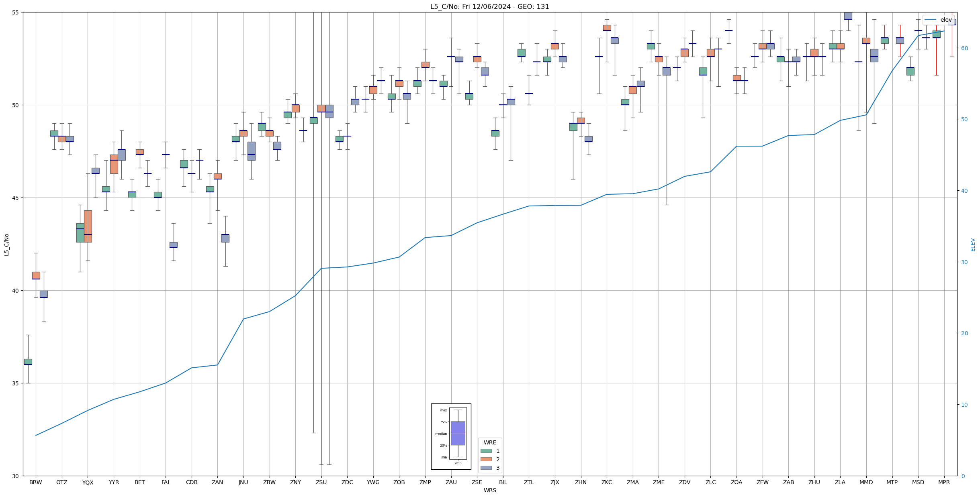This screenshot has width=980, height=497.
Task: Click the blue-gray WRE 3 legend swatch
Action: (x=486, y=468)
